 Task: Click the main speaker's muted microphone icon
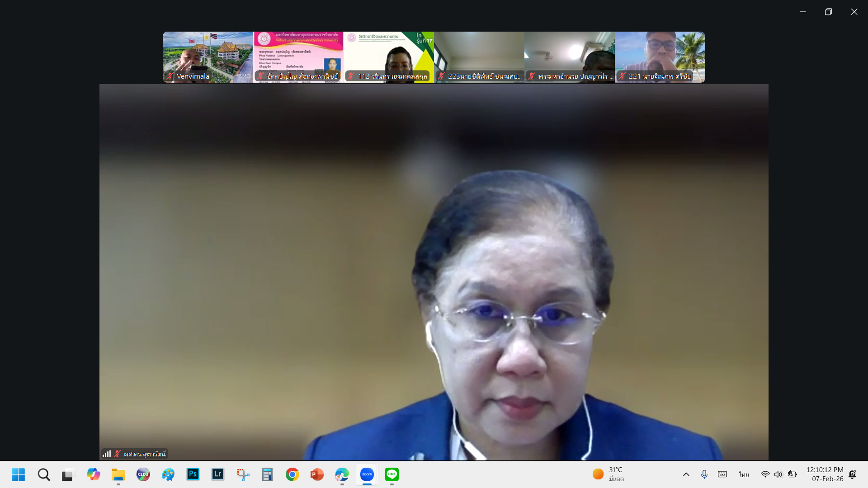point(117,454)
